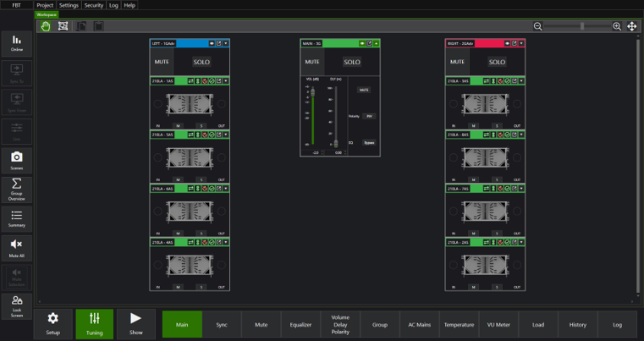The image size is (644, 341).
Task: Collapse the MAIN - 3G group arrow
Action: [377, 43]
